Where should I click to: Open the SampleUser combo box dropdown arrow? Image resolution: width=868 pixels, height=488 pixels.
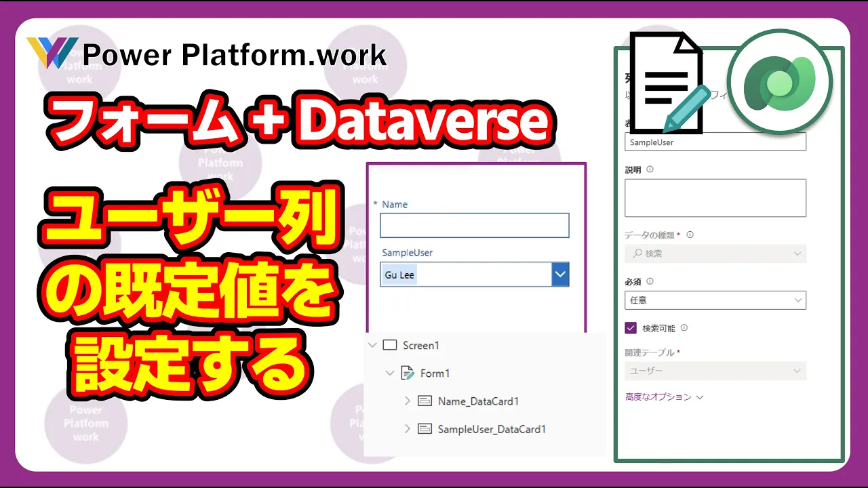(x=560, y=274)
